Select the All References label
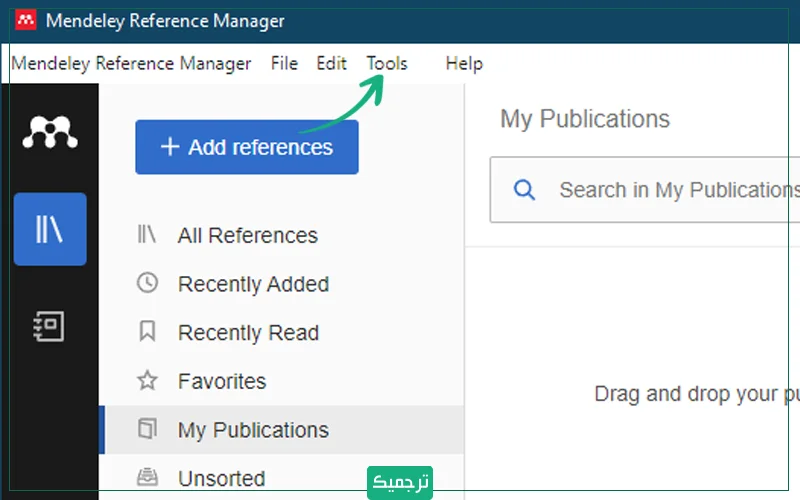This screenshot has width=800, height=500. tap(247, 235)
